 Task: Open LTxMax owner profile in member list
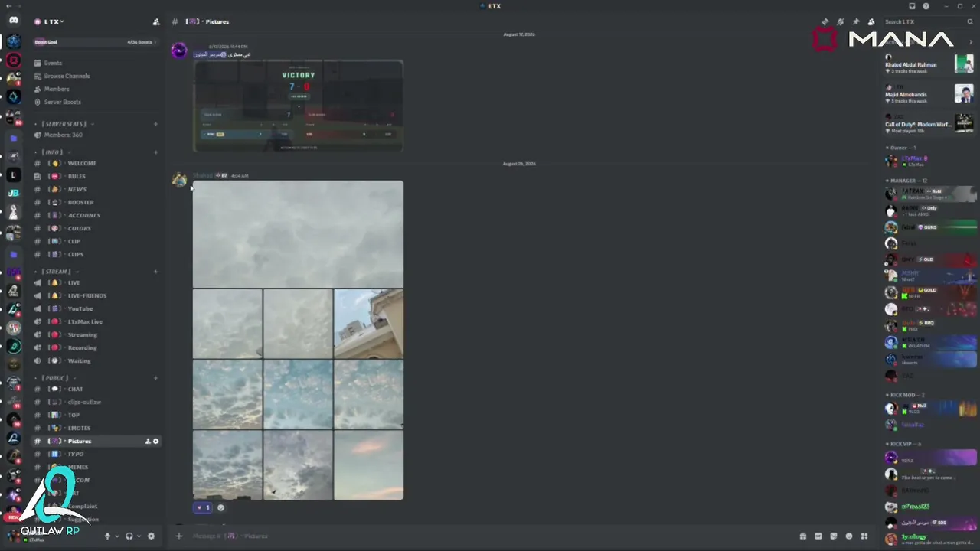929,161
